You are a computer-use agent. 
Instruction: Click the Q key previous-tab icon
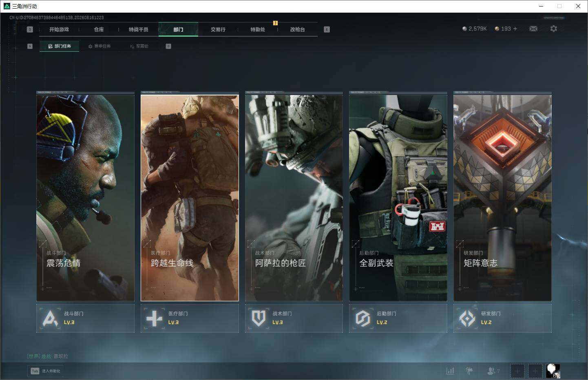pyautogui.click(x=30, y=29)
